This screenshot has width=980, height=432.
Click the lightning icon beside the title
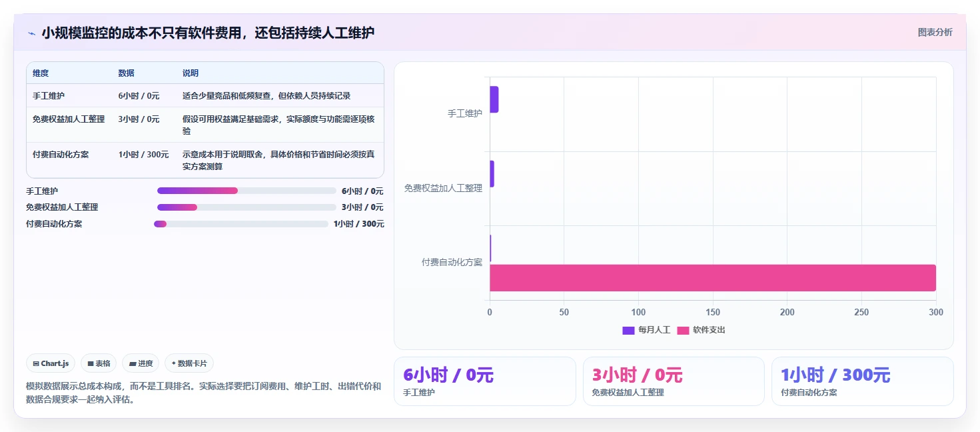32,33
